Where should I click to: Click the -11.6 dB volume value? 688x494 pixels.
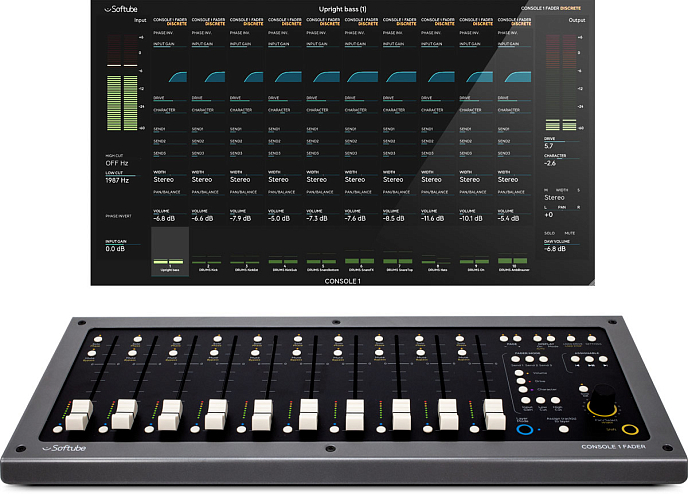[x=433, y=218]
